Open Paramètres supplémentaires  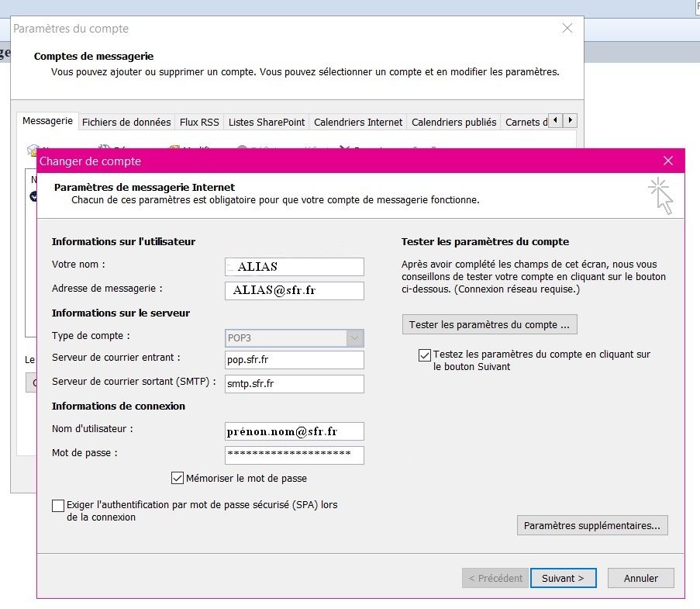[x=592, y=525]
